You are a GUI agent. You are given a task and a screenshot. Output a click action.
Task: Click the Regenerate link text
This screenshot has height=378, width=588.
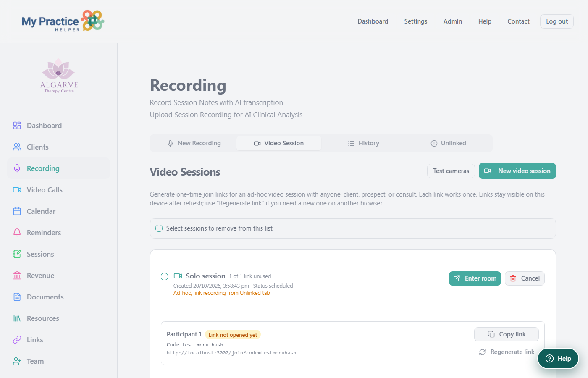[512, 352]
